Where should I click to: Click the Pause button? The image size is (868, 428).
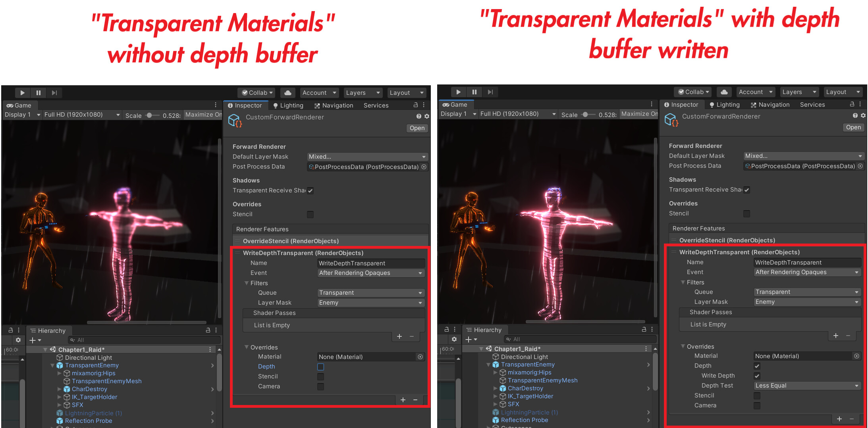38,92
